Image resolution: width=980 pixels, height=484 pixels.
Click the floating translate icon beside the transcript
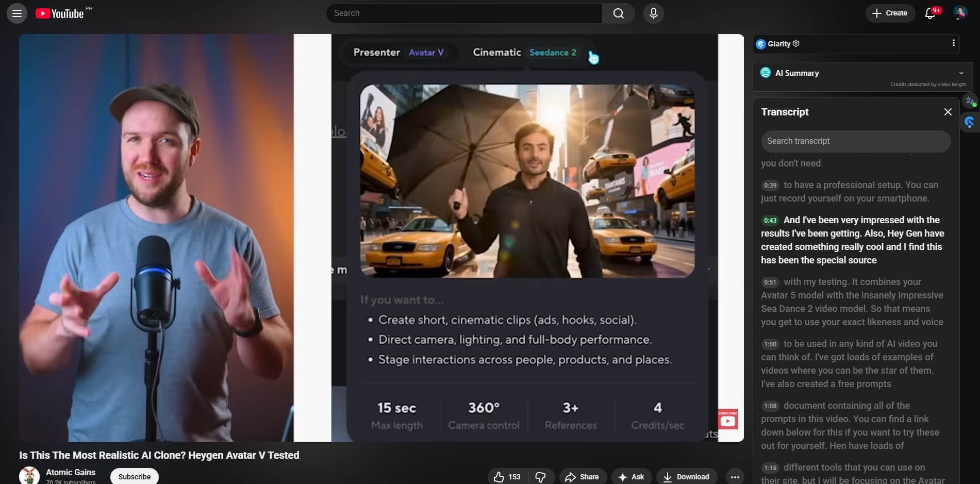pos(971,101)
